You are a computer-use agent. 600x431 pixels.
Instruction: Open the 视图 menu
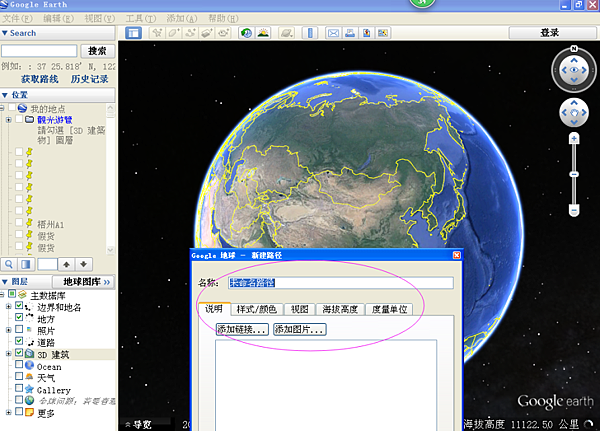point(99,18)
